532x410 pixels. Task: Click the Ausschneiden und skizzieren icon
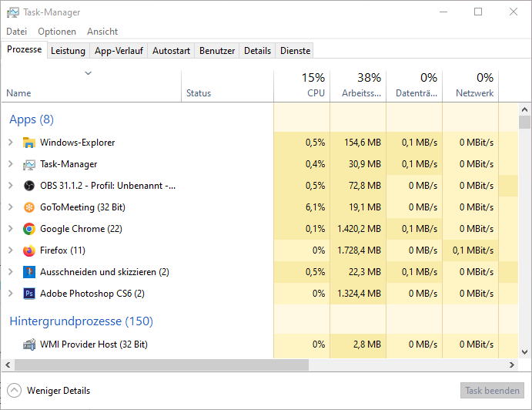pyautogui.click(x=29, y=272)
